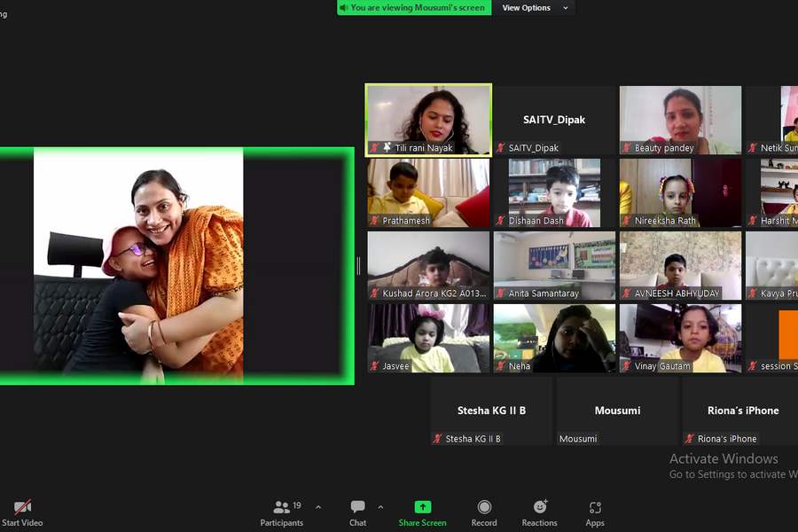Click Riona's iPhone participant tile
The height and width of the screenshot is (532, 798).
pyautogui.click(x=742, y=411)
